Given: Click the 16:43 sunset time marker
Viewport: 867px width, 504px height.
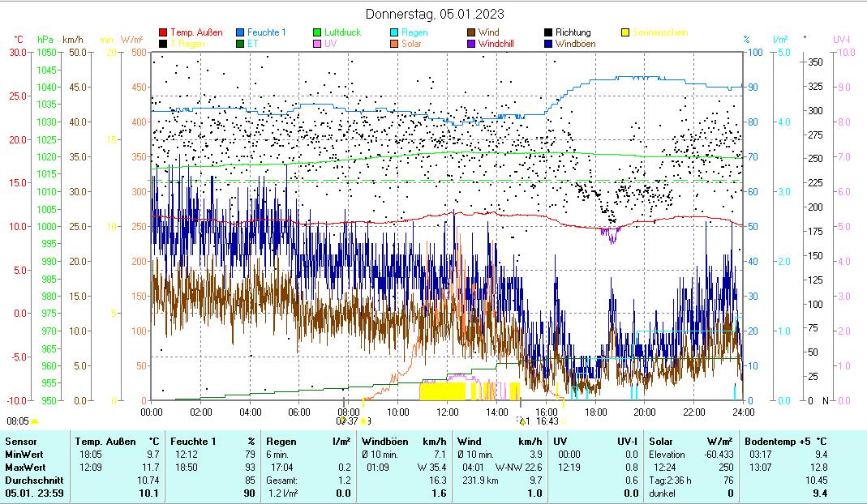Looking at the screenshot, I should [547, 421].
